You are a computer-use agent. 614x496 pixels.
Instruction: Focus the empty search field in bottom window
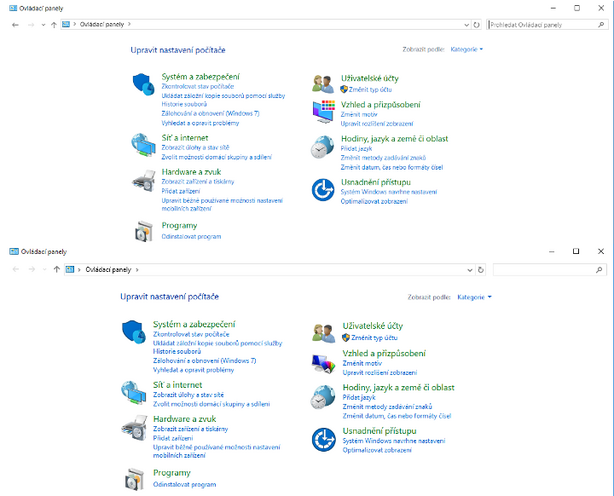[550, 270]
